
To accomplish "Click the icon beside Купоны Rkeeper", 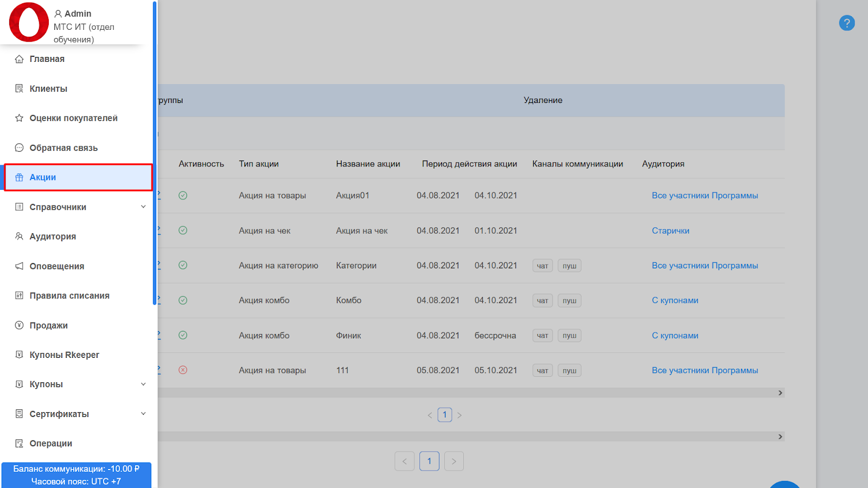I will point(19,355).
